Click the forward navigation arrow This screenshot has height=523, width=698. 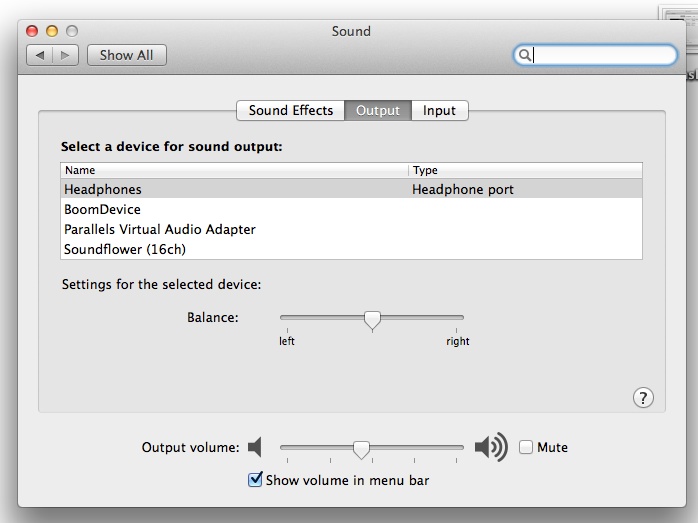coord(66,55)
